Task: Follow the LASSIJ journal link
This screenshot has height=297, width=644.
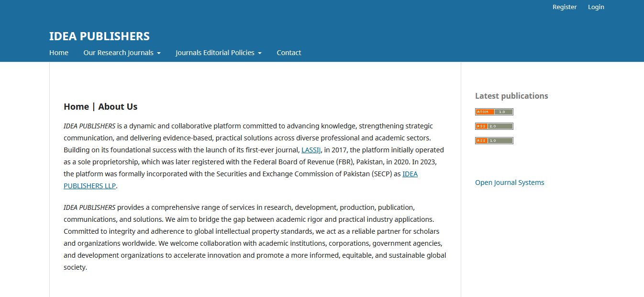Action: (x=311, y=150)
